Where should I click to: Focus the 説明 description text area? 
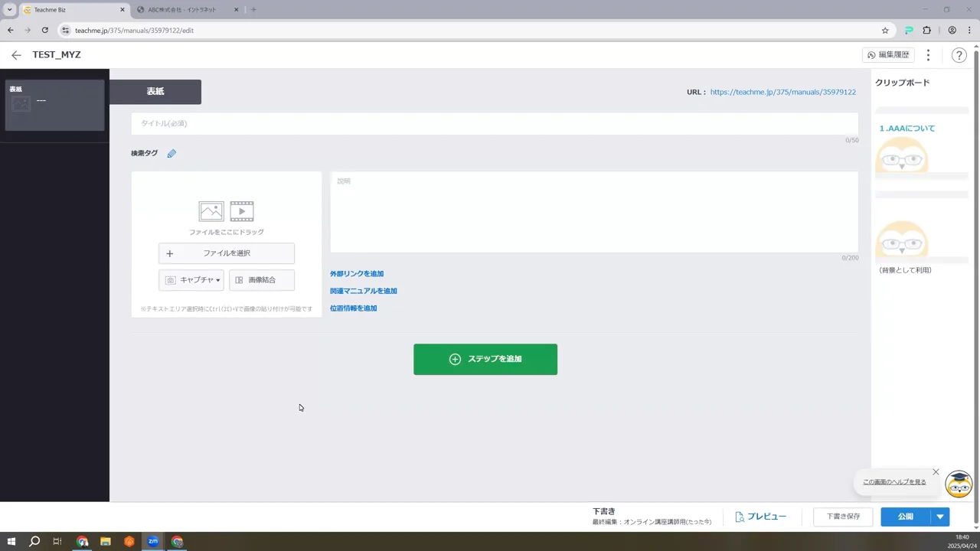(x=594, y=212)
